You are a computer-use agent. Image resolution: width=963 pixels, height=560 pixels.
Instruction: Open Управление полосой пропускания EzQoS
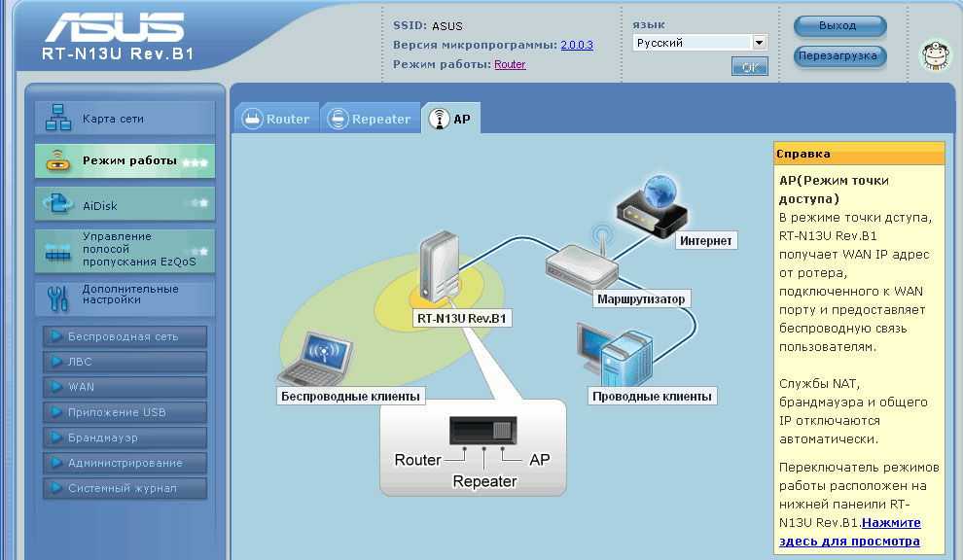click(x=125, y=251)
